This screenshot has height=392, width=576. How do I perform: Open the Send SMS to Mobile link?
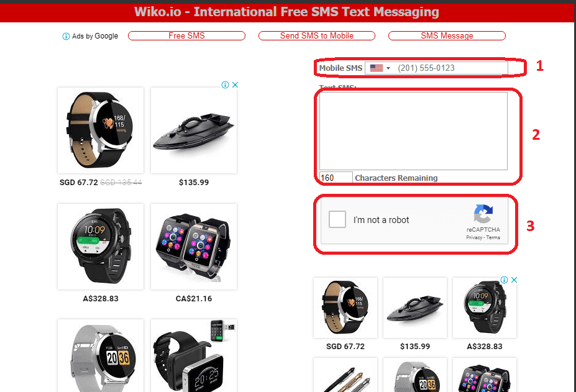click(x=317, y=35)
